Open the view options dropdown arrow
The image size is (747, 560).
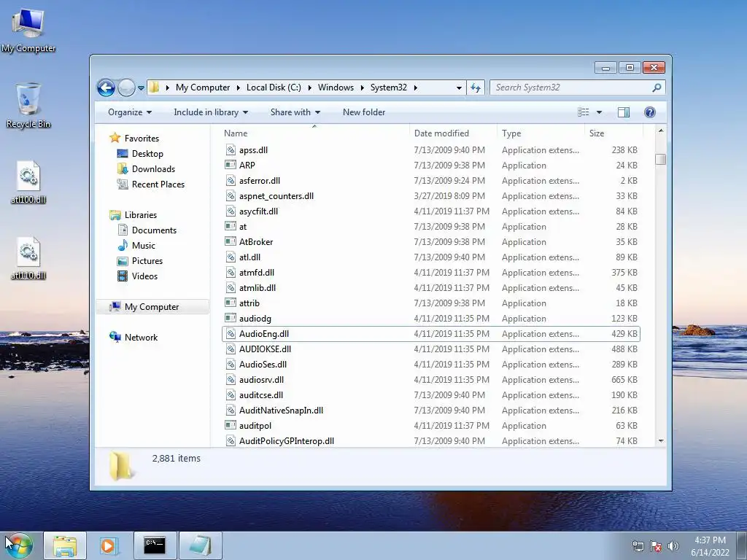click(600, 112)
